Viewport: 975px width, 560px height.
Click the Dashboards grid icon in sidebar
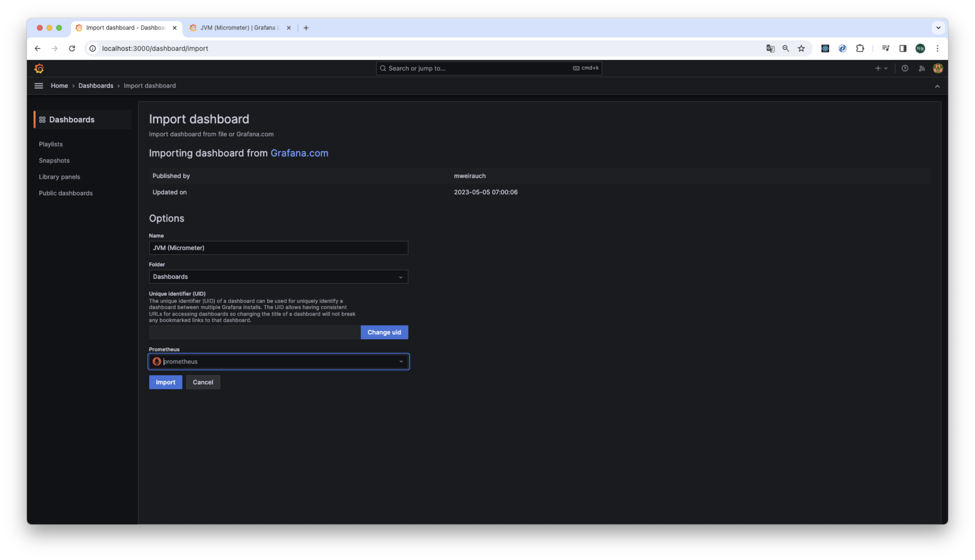tap(42, 120)
